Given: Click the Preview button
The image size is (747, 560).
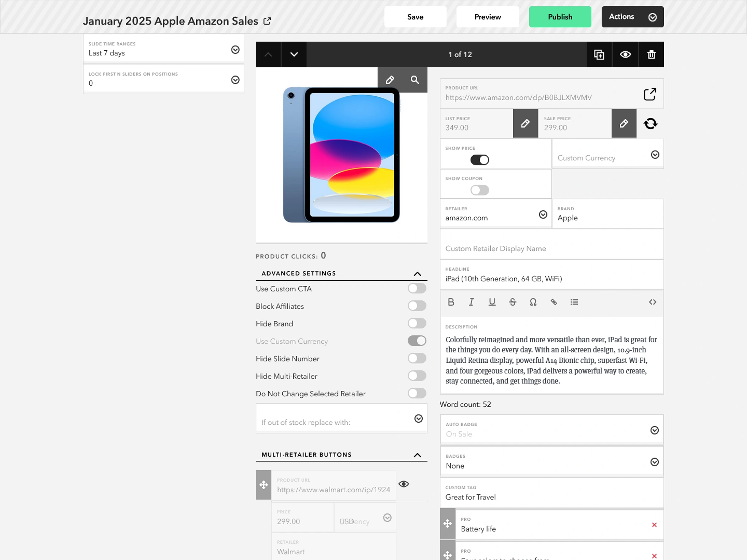Looking at the screenshot, I should [x=487, y=17].
